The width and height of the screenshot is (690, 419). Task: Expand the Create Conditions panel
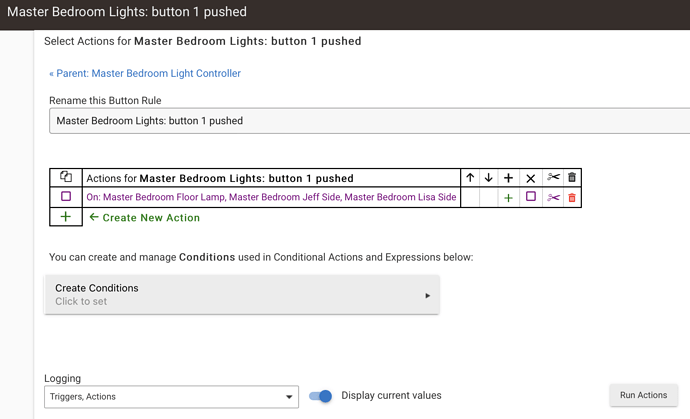tap(242, 294)
